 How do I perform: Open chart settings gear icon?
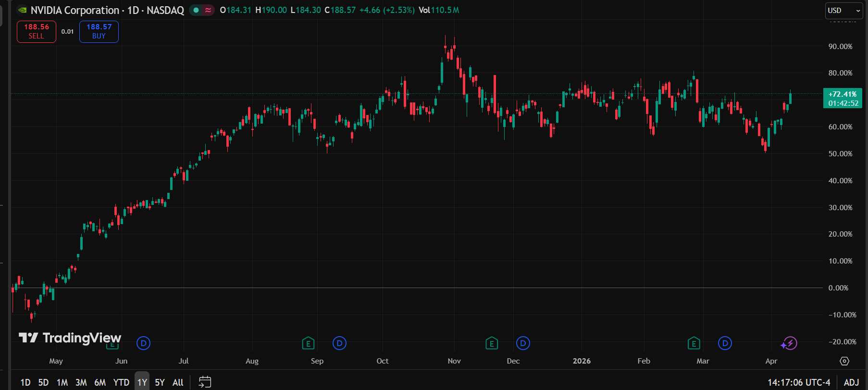844,361
